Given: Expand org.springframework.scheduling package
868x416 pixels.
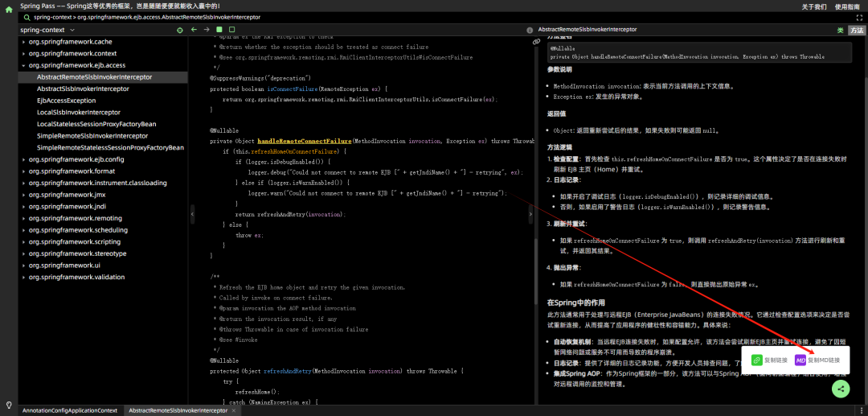Looking at the screenshot, I should pyautogui.click(x=23, y=230).
